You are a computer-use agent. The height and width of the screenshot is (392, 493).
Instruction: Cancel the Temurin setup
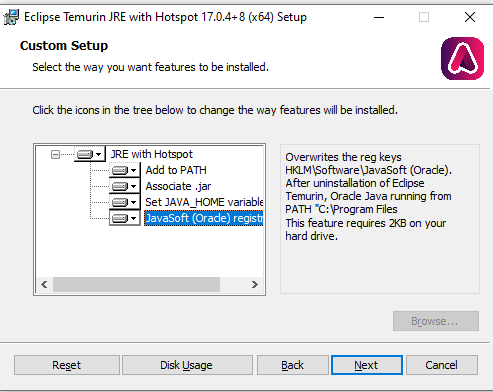coord(442,365)
